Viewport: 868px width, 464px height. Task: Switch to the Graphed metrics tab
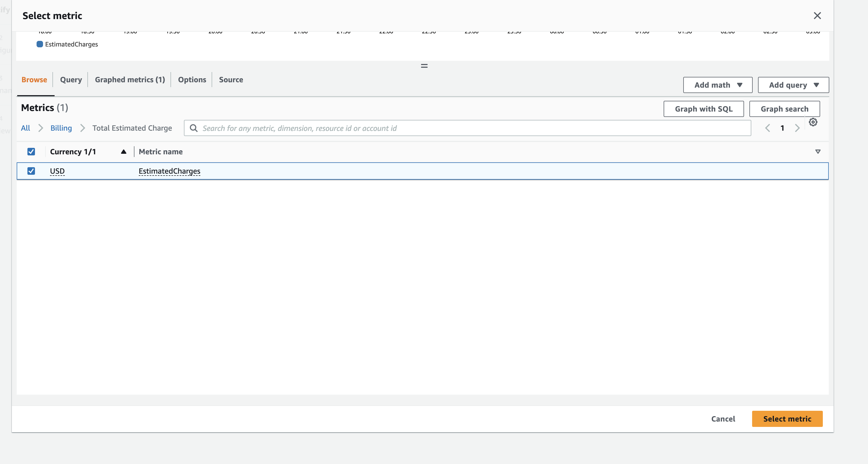130,80
